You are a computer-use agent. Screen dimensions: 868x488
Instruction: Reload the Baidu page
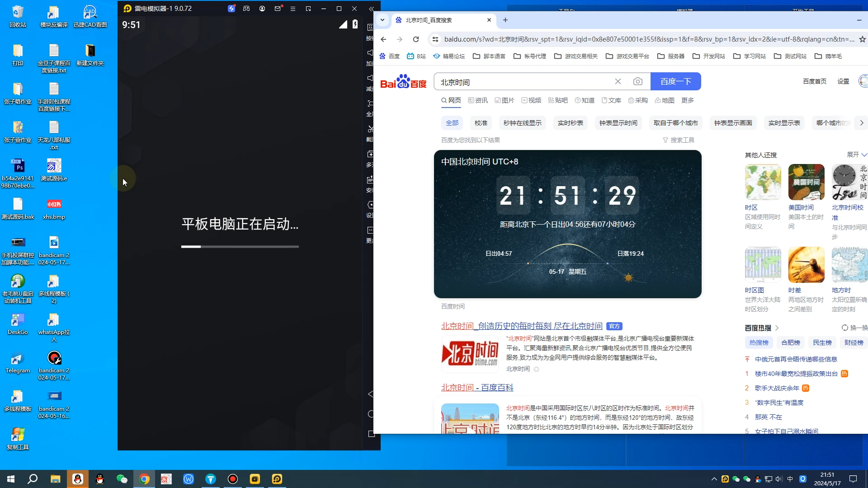click(x=416, y=39)
